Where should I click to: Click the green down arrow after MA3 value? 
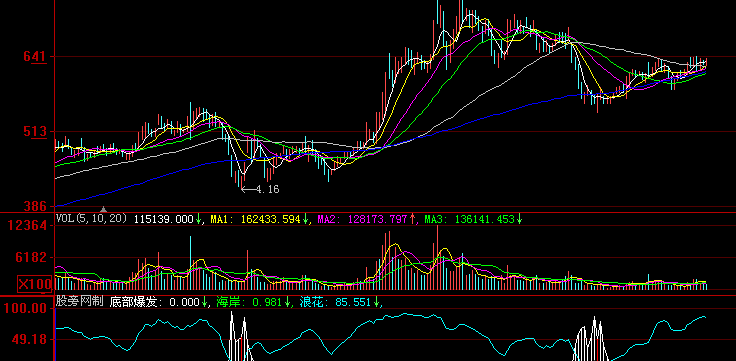[x=519, y=219]
